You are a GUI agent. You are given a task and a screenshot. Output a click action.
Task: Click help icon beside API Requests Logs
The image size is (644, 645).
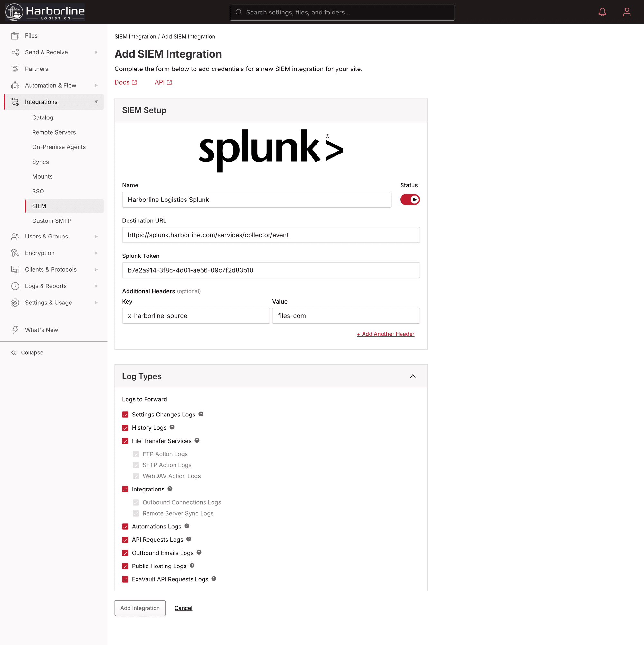tap(189, 539)
